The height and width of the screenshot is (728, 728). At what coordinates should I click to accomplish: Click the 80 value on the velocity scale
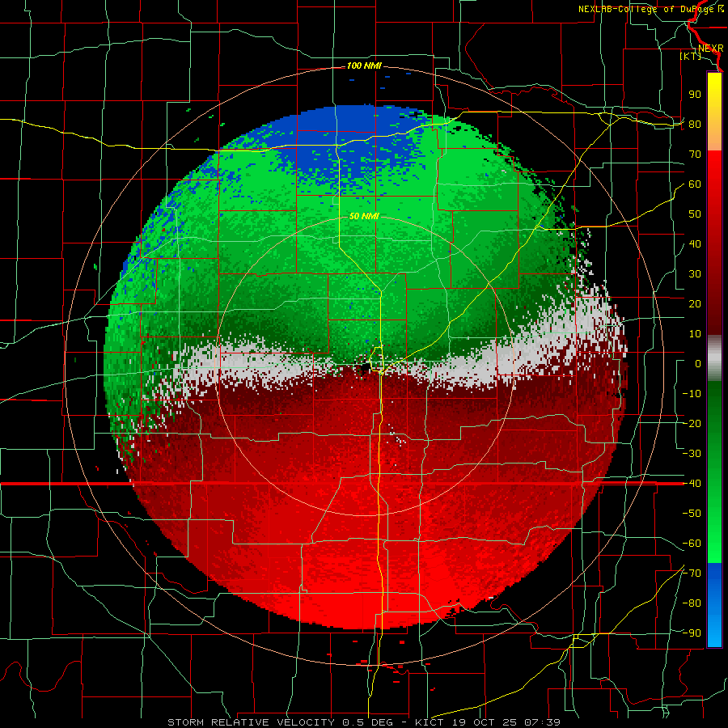695,125
